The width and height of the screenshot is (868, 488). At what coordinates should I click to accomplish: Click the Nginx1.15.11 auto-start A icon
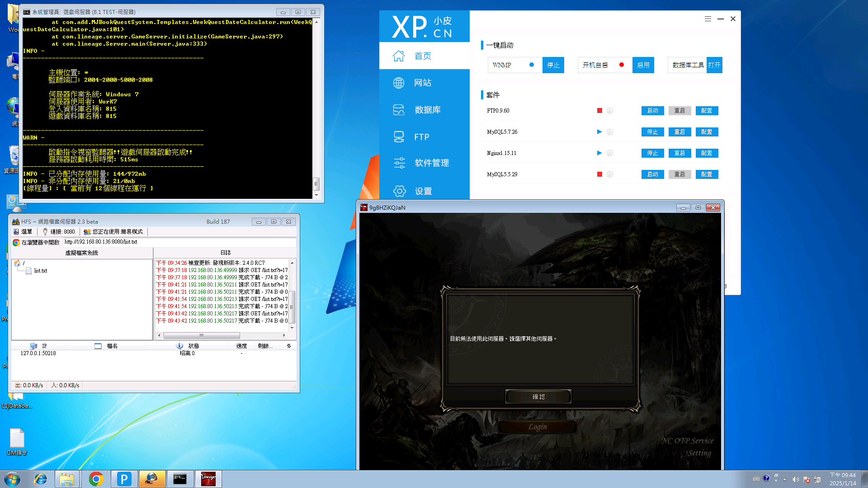point(609,153)
